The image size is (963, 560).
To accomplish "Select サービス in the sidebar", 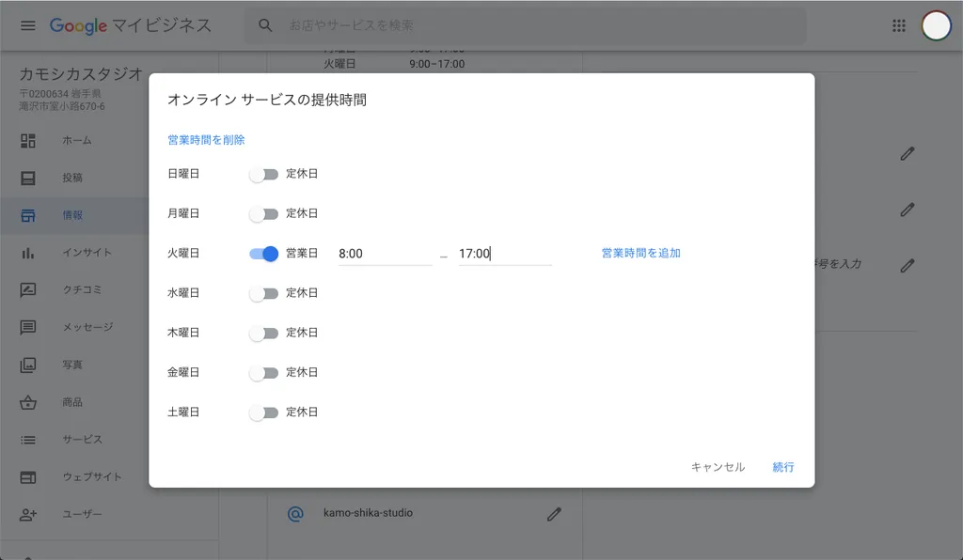I will tap(83, 440).
